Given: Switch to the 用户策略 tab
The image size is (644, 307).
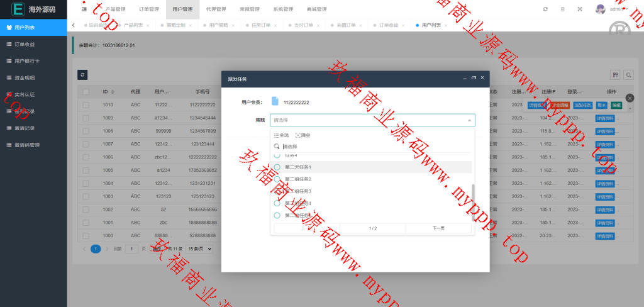Looking at the screenshot, I should (x=218, y=25).
